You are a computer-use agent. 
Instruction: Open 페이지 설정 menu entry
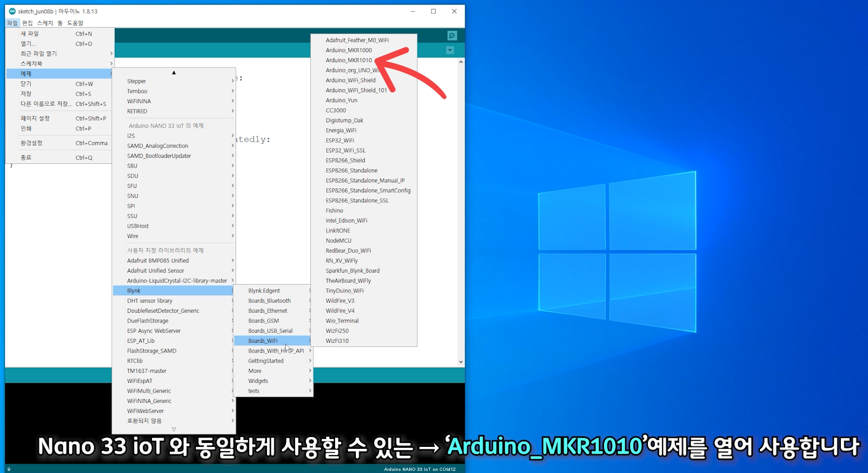(59, 118)
